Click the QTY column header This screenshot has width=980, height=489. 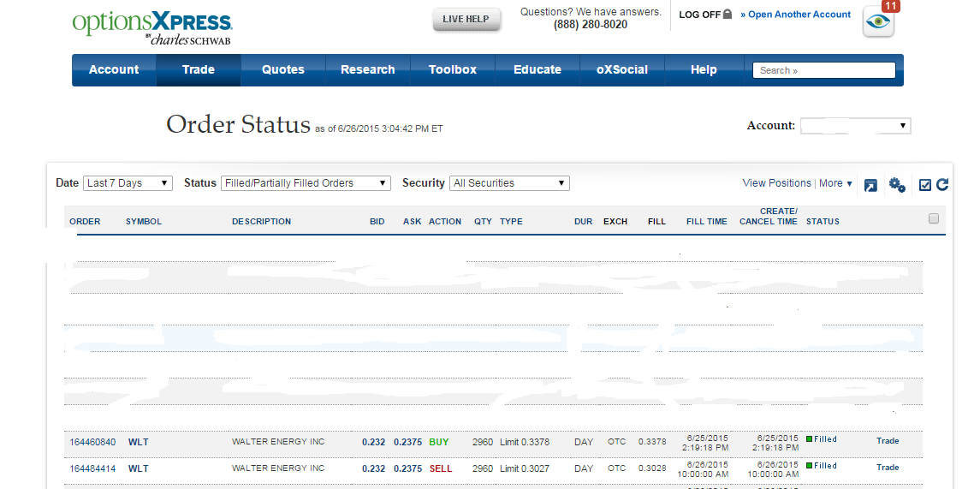(x=483, y=221)
